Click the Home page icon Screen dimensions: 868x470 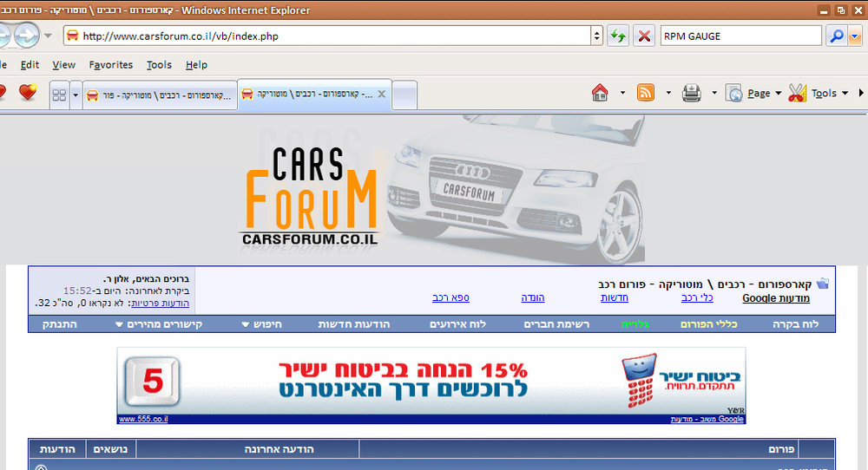click(x=600, y=93)
